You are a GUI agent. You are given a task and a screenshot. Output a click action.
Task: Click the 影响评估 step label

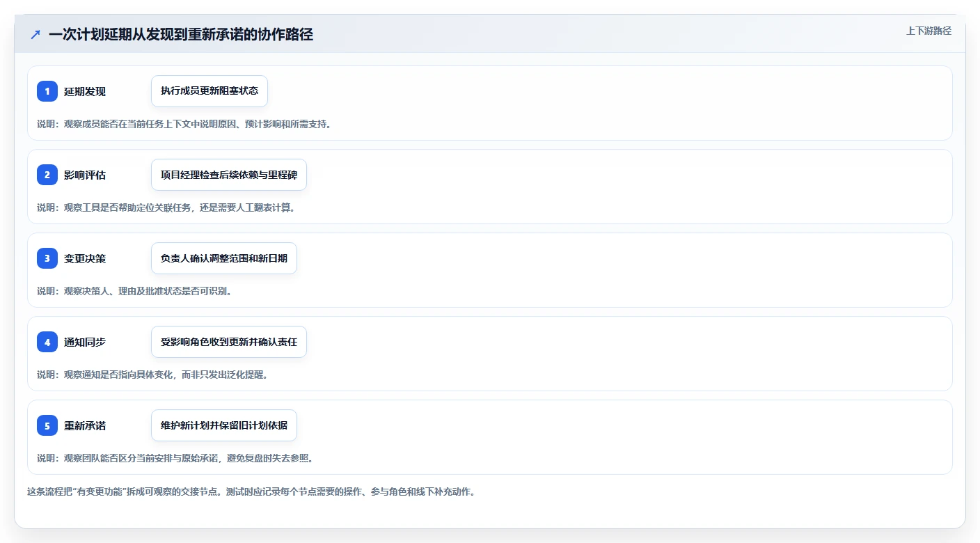coord(85,175)
